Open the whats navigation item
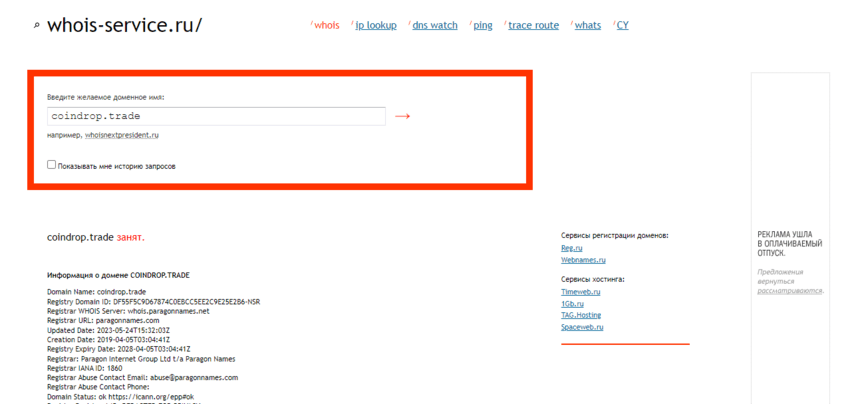The width and height of the screenshot is (850, 404). (587, 25)
